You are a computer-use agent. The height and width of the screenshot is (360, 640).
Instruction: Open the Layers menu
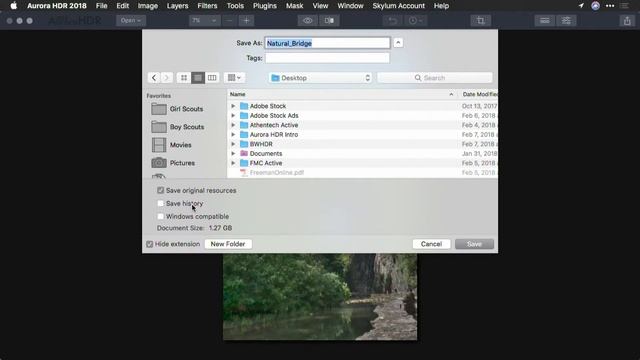tap(177, 6)
